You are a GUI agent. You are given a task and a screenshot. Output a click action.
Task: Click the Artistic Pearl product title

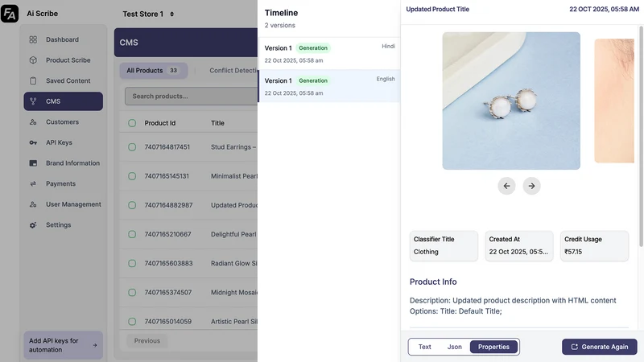[234, 321]
